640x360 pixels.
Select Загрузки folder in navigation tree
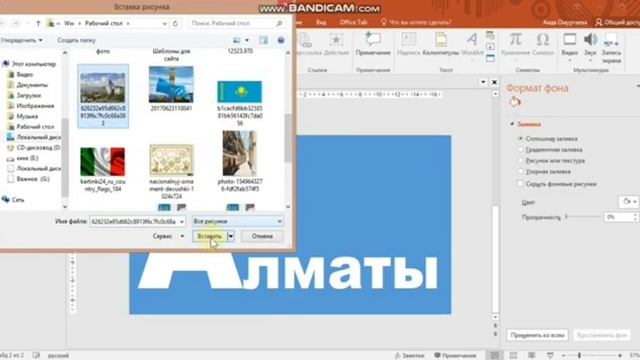(29, 96)
